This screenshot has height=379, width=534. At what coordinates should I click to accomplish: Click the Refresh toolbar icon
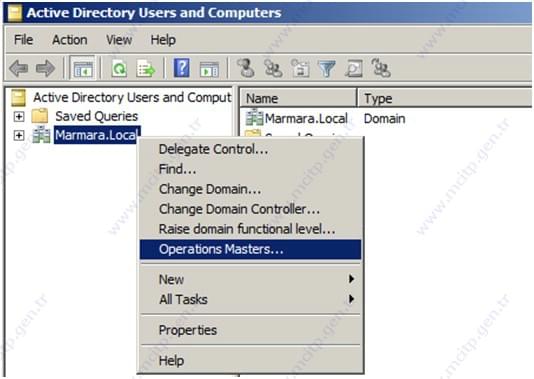click(119, 68)
